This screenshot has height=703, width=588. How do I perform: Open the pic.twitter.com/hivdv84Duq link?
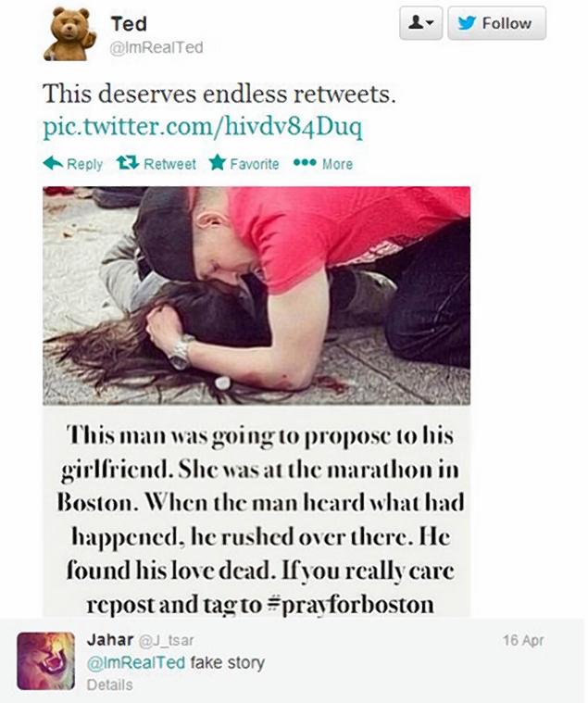pos(203,128)
